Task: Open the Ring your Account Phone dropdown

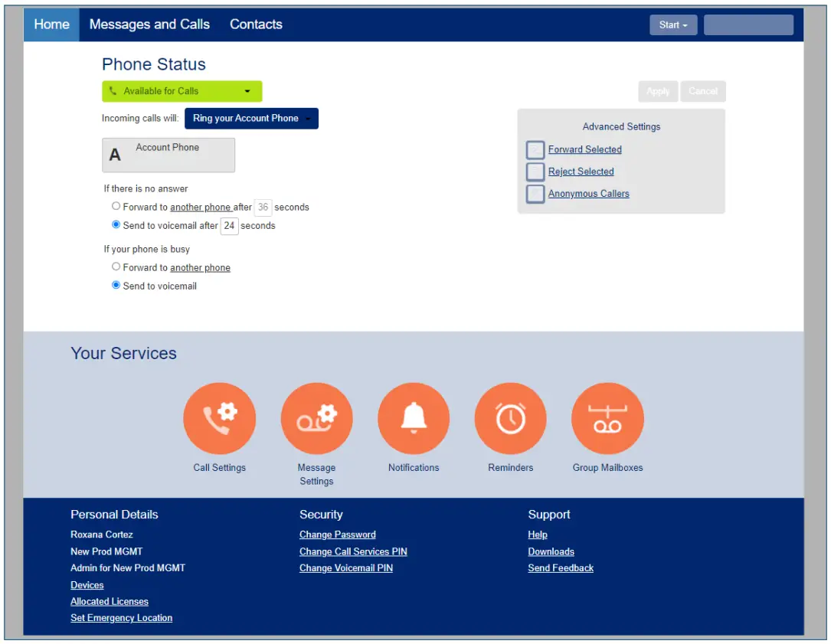Action: pos(251,118)
